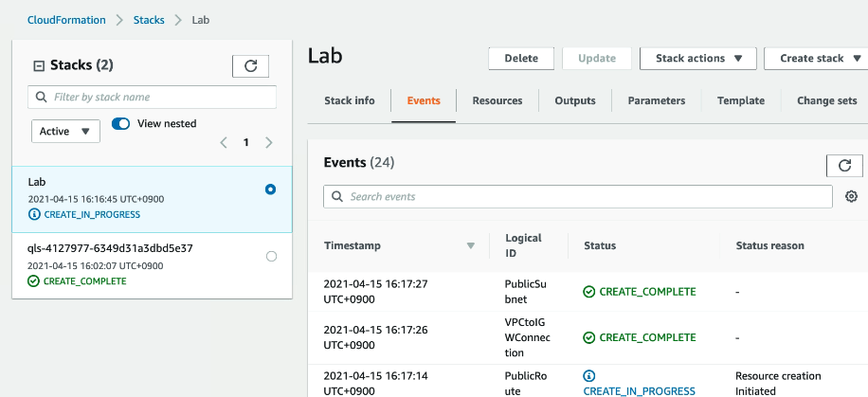Viewport: 868px width, 397px height.
Task: Open the Outputs tab
Action: (x=575, y=100)
